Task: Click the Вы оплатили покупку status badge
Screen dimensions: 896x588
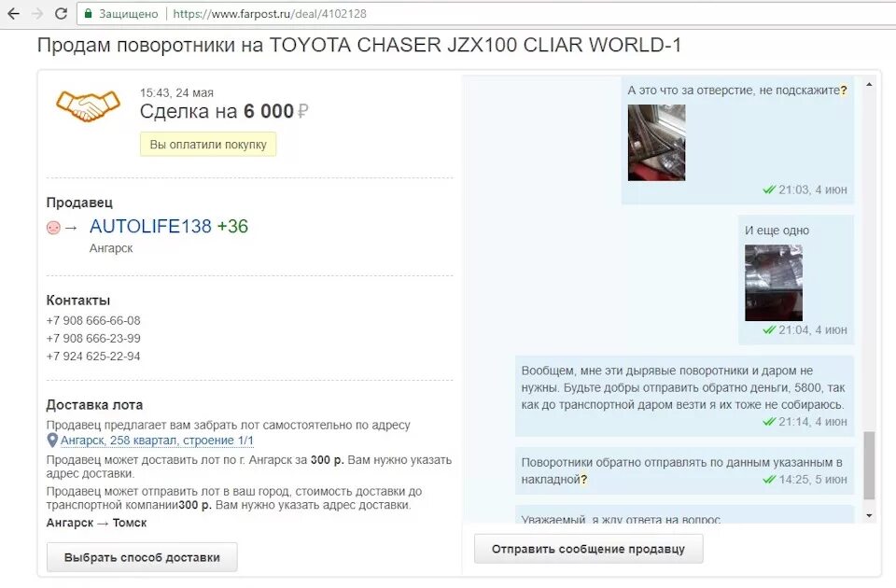Action: (208, 144)
